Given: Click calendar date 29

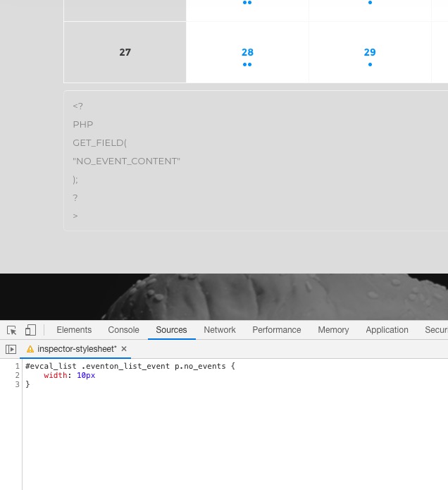Looking at the screenshot, I should 370,52.
